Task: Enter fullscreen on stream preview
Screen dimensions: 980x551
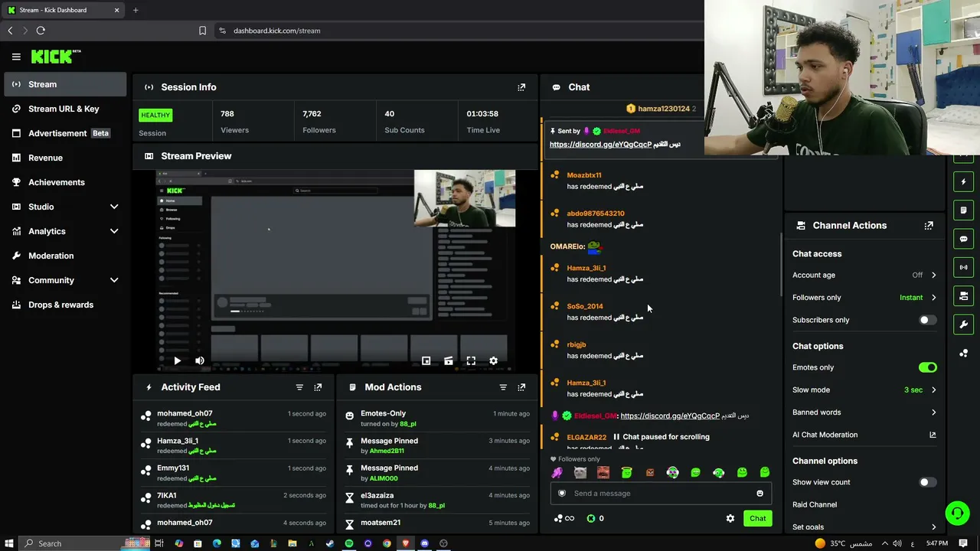Action: click(x=471, y=360)
